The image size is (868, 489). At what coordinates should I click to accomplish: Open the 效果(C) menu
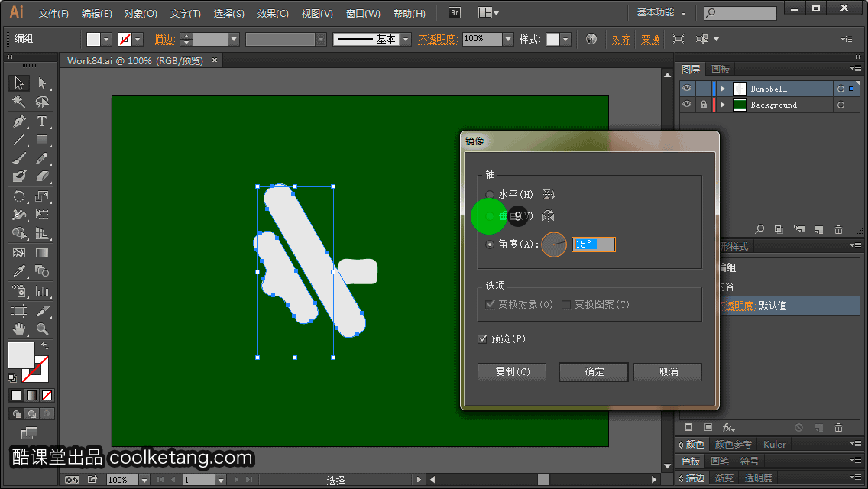[x=273, y=13]
